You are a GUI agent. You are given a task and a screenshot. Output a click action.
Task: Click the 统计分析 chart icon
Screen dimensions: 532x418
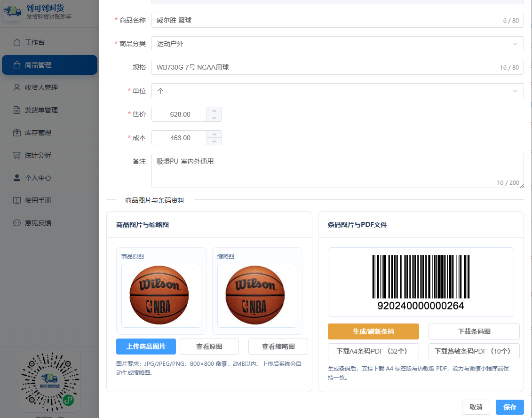point(16,155)
